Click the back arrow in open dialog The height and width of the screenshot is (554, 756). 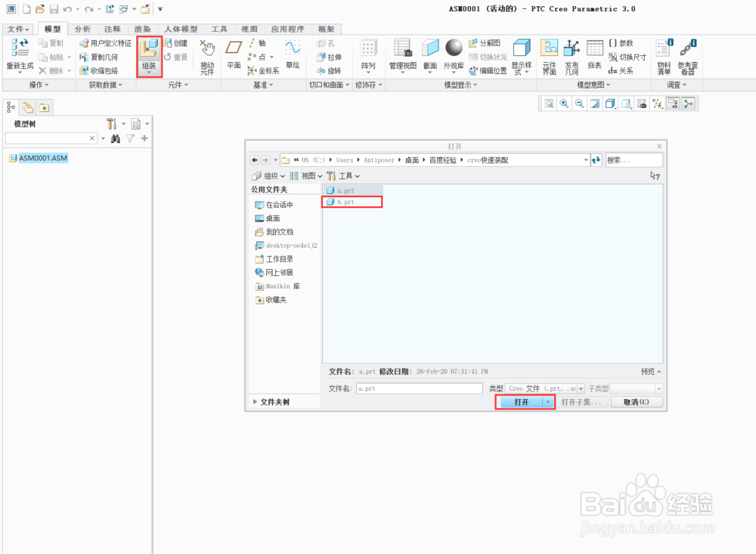coord(255,160)
